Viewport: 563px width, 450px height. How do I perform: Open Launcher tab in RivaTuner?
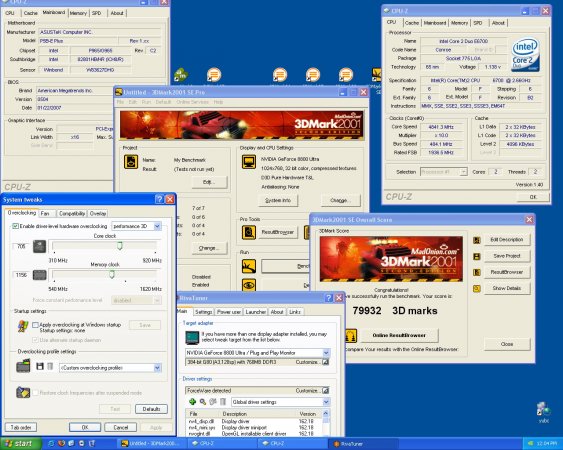(x=256, y=312)
